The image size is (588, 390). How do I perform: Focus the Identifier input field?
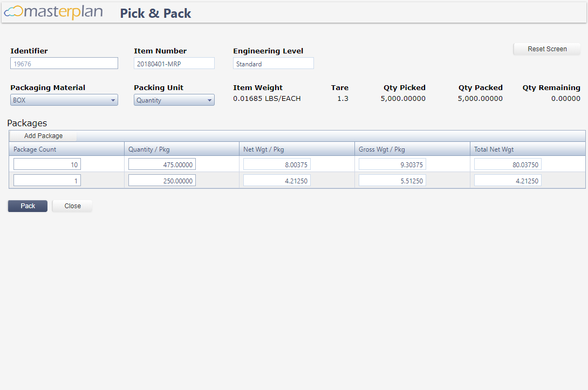[x=64, y=63]
